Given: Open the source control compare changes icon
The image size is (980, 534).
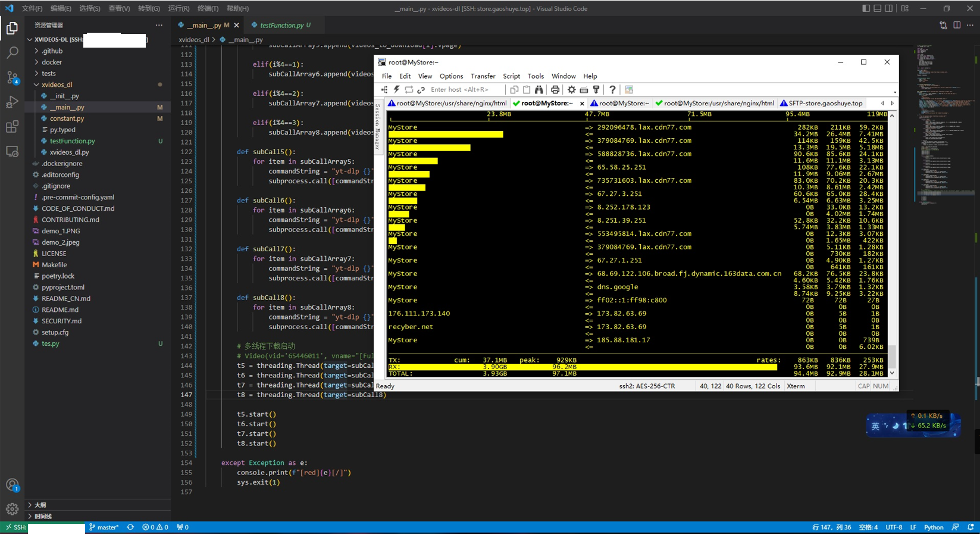Looking at the screenshot, I should (943, 25).
